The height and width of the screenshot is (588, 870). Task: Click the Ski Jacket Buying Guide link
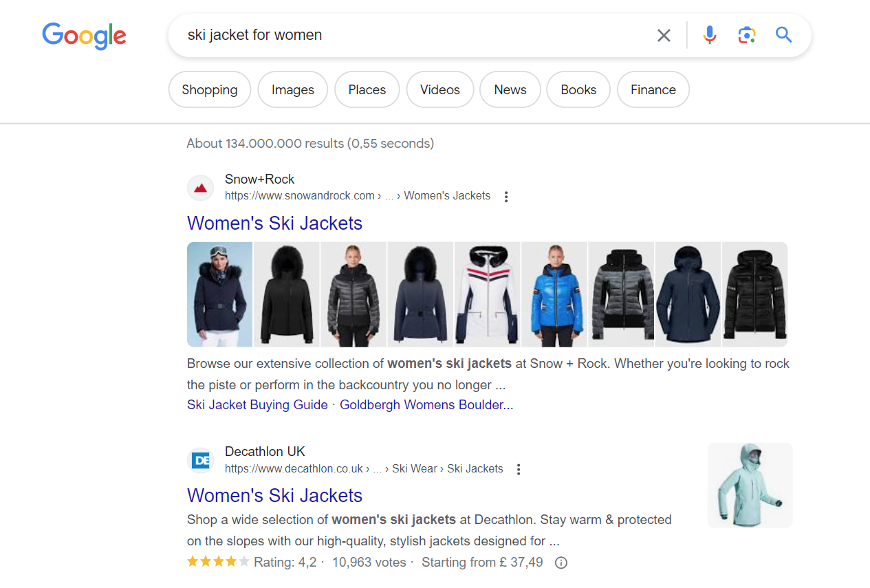(257, 404)
